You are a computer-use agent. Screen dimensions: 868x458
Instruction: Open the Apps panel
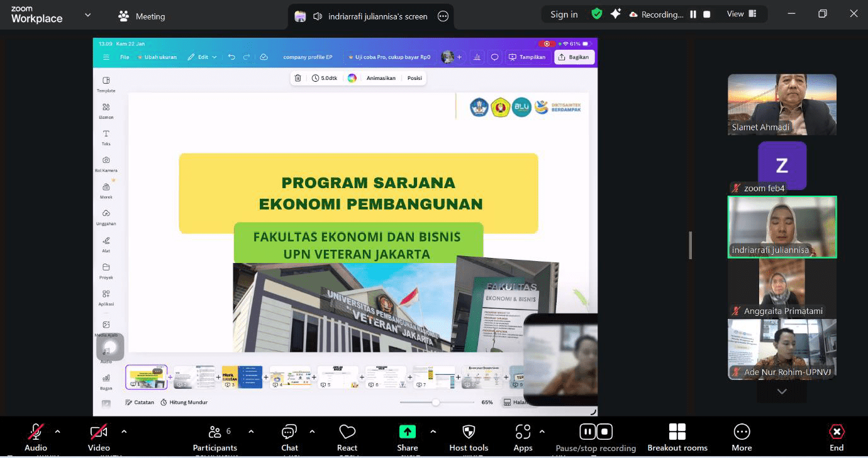pos(523,437)
